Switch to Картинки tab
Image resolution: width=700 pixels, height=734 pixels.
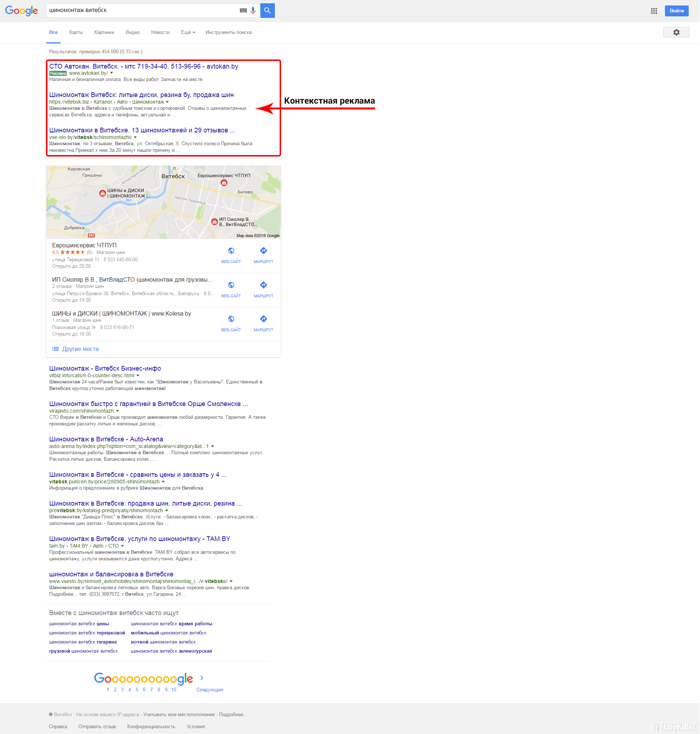click(x=104, y=32)
